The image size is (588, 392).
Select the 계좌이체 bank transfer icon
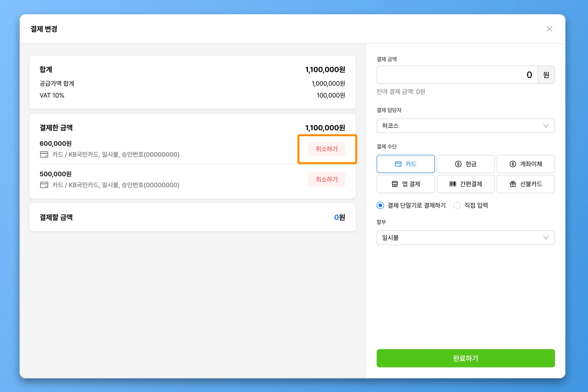click(513, 164)
